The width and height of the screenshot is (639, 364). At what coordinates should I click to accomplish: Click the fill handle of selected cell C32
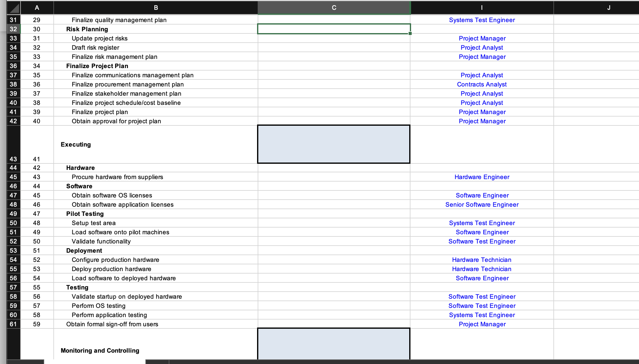[410, 33]
